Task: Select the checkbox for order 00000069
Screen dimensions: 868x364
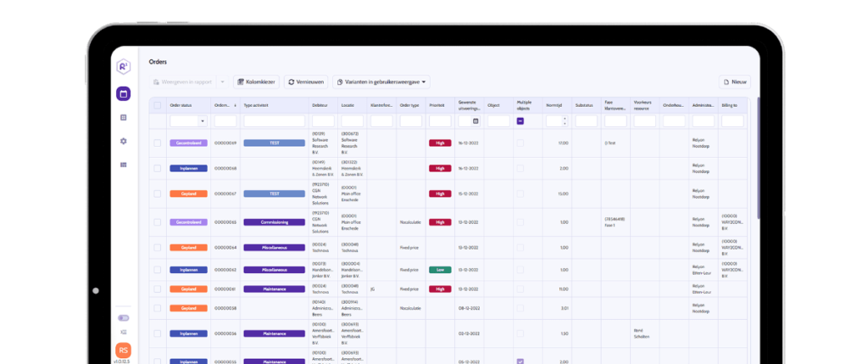Action: (157, 143)
